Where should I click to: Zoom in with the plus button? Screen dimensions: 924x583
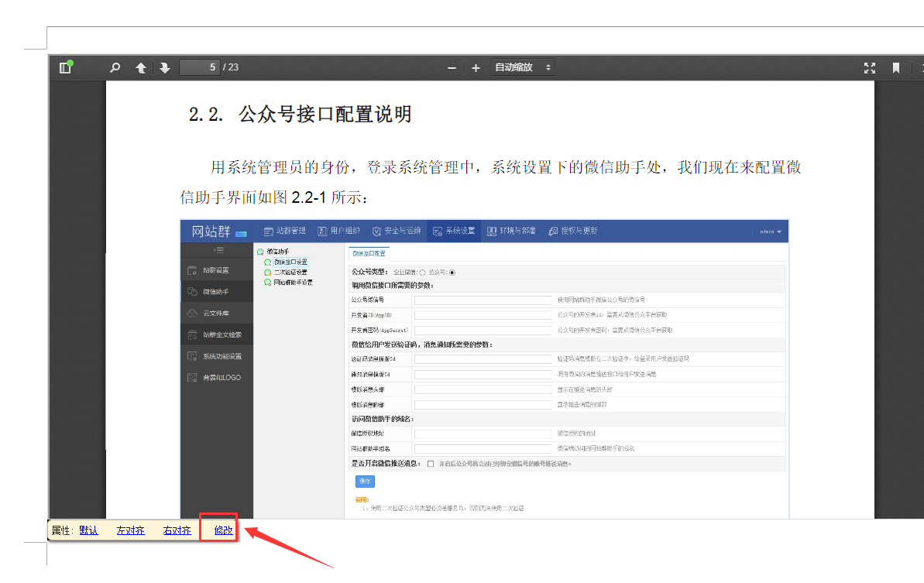pos(476,68)
